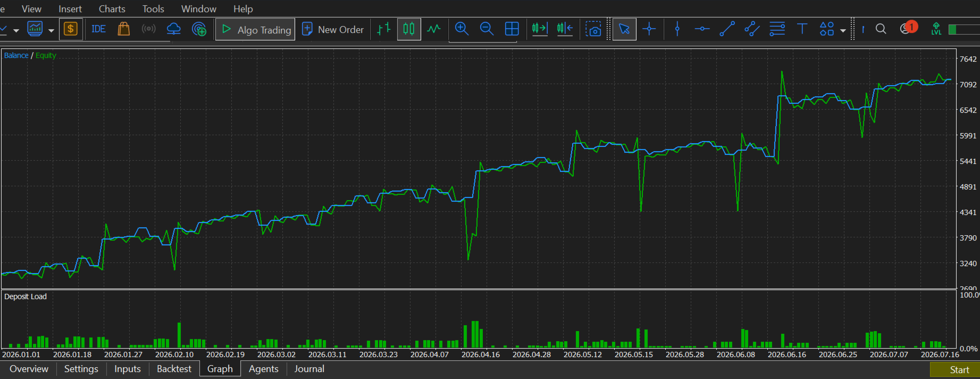Click the zoom out magnifier icon

(x=487, y=29)
